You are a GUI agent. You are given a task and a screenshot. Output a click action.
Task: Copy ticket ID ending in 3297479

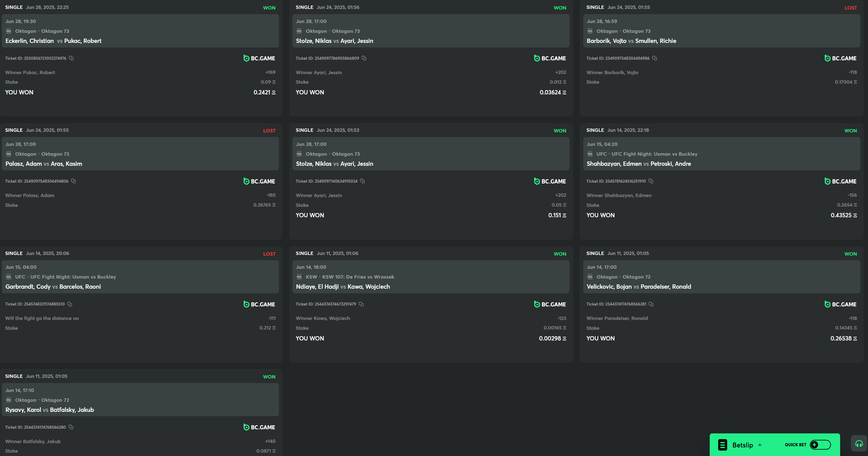361,304
